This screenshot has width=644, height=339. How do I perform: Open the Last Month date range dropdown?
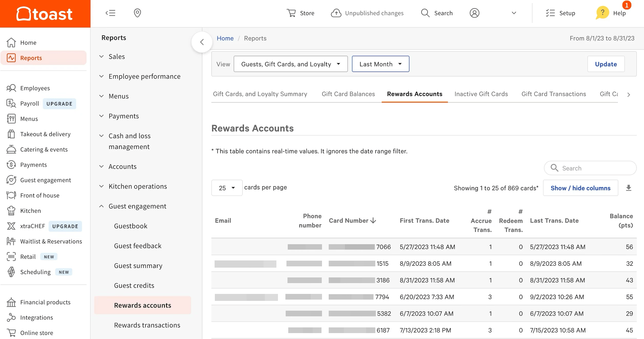(380, 64)
